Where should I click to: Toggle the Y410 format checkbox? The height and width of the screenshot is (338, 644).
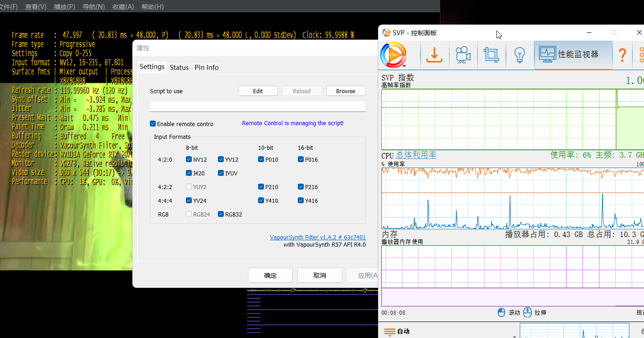pos(261,201)
